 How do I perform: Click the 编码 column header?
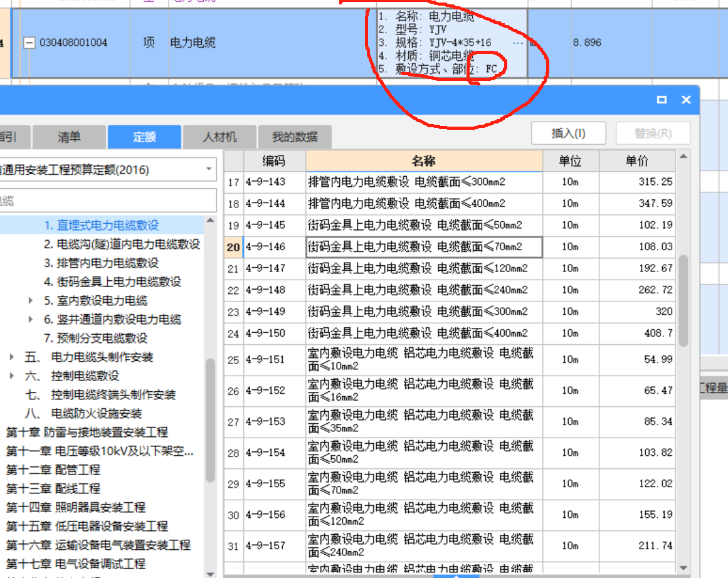(x=274, y=161)
